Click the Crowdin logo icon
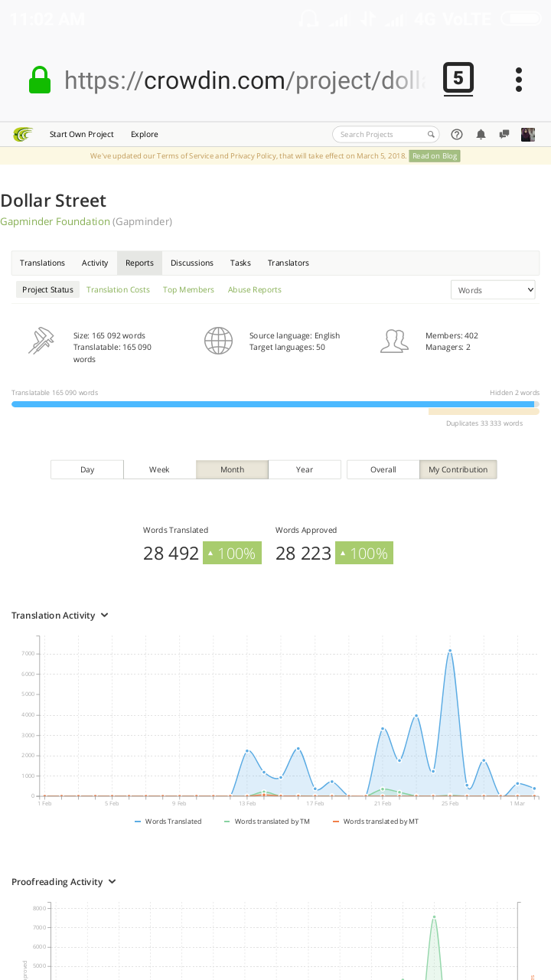This screenshot has width=551, height=980. pos(23,135)
